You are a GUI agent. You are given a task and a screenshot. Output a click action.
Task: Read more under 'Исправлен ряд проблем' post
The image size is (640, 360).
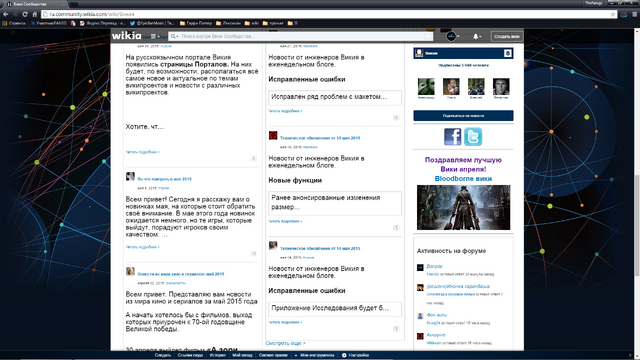(285, 111)
